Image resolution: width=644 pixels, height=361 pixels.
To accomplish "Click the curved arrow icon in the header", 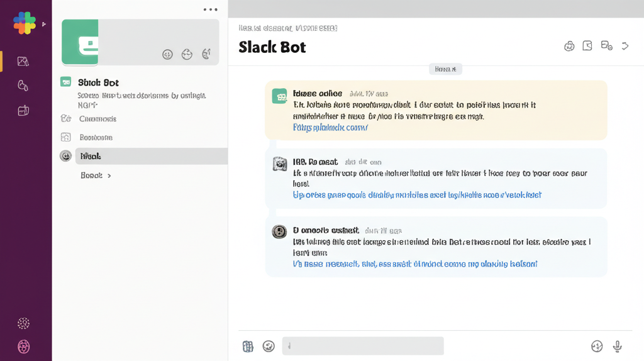I will point(625,46).
